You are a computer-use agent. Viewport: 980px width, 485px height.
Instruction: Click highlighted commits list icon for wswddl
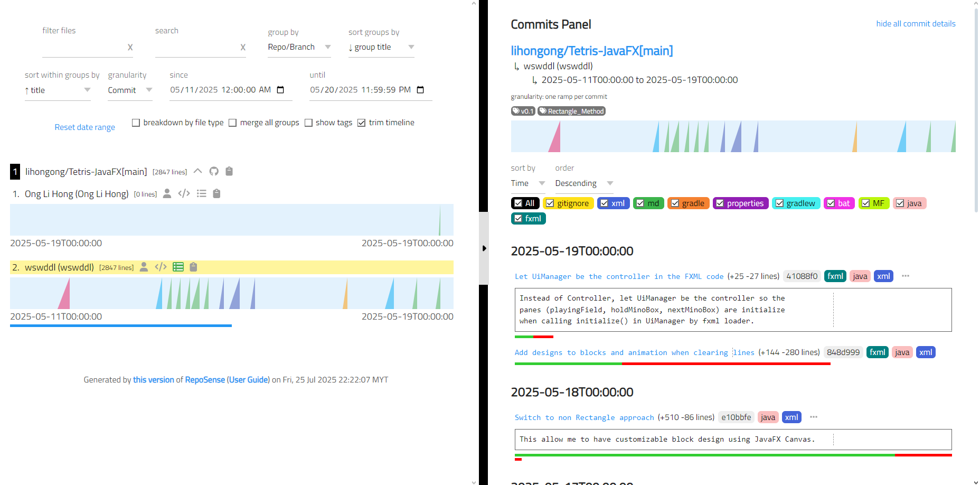tap(178, 267)
